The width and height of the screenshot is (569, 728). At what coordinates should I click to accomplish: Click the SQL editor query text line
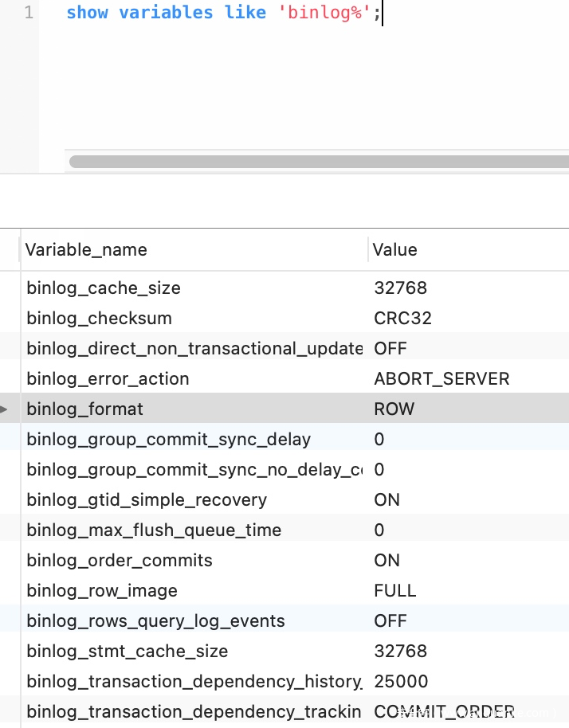(x=223, y=13)
